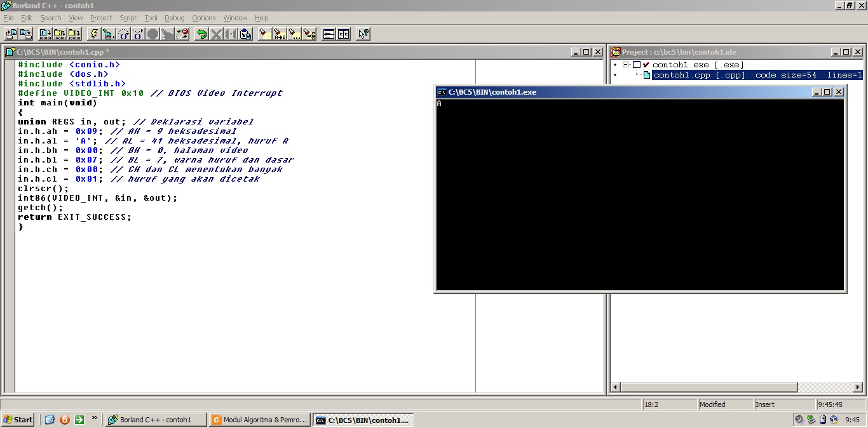Select the Undo toolbar icon
The image size is (868, 428).
tap(201, 34)
